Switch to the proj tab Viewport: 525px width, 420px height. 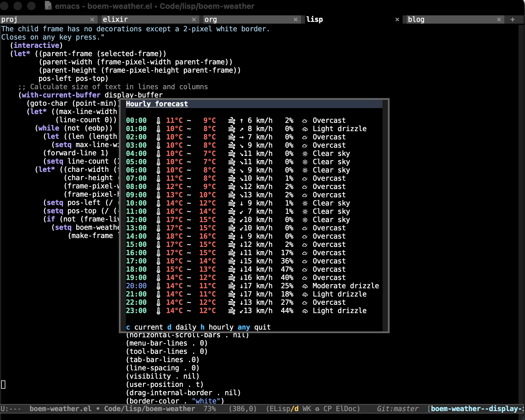(44, 19)
